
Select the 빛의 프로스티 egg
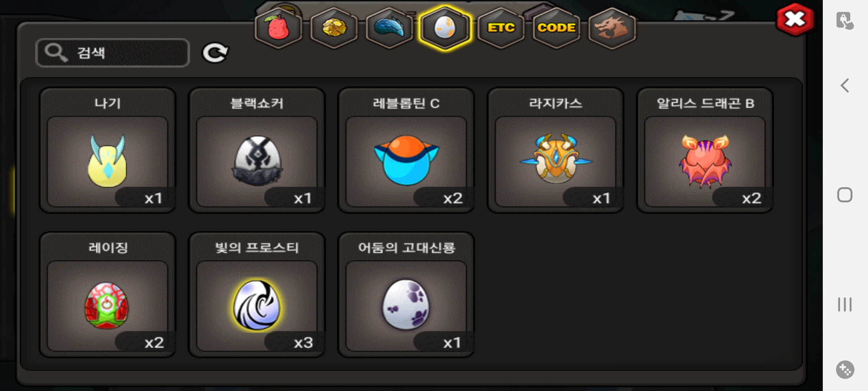coord(257,295)
